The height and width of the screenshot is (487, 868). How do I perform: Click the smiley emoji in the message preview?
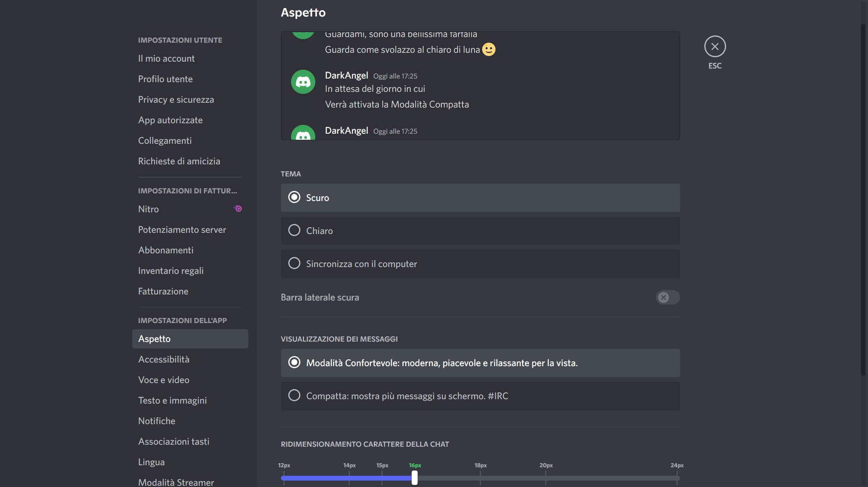[489, 49]
